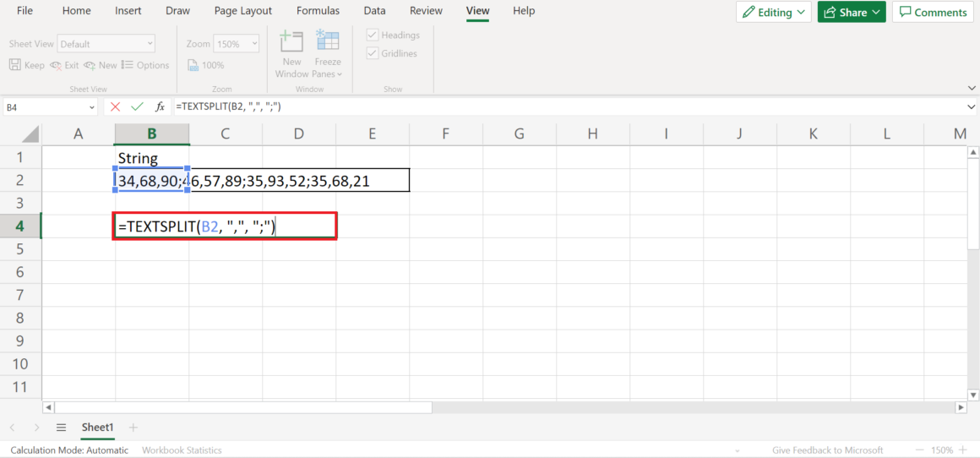This screenshot has height=458, width=980.
Task: Expand the Name Box dropdown arrow
Action: click(x=92, y=107)
